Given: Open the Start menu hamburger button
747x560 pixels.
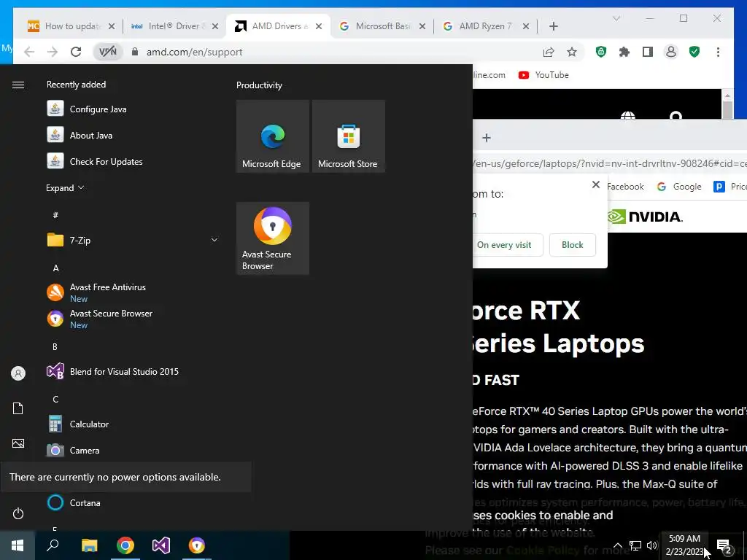Looking at the screenshot, I should point(18,85).
